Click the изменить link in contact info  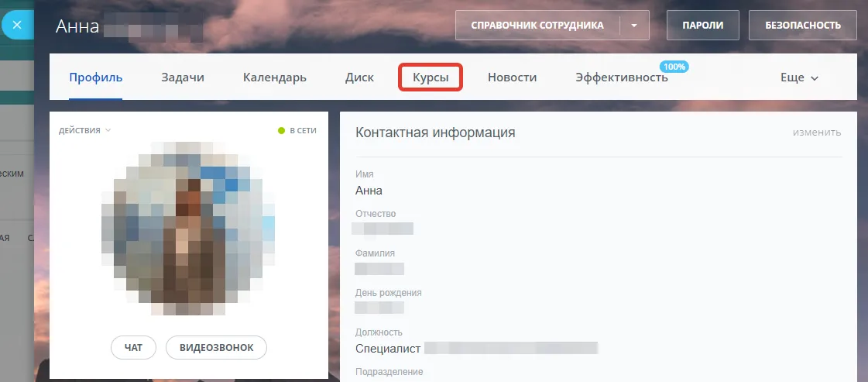[816, 132]
